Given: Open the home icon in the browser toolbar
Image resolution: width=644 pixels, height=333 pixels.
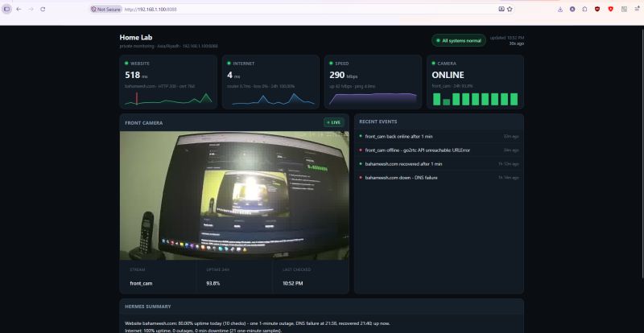Looking at the screenshot, I should tap(584, 9).
